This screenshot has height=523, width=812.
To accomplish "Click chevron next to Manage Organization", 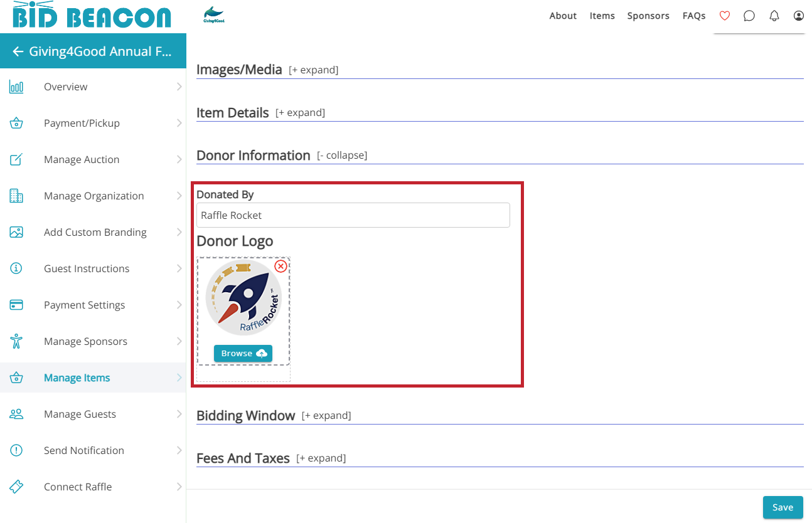I will [179, 196].
